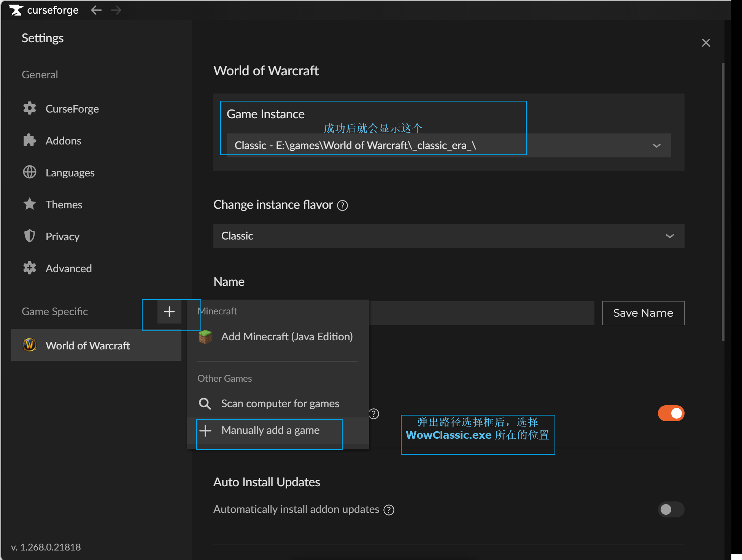Image resolution: width=742 pixels, height=560 pixels.
Task: Open Languages globe icon
Action: coord(30,172)
